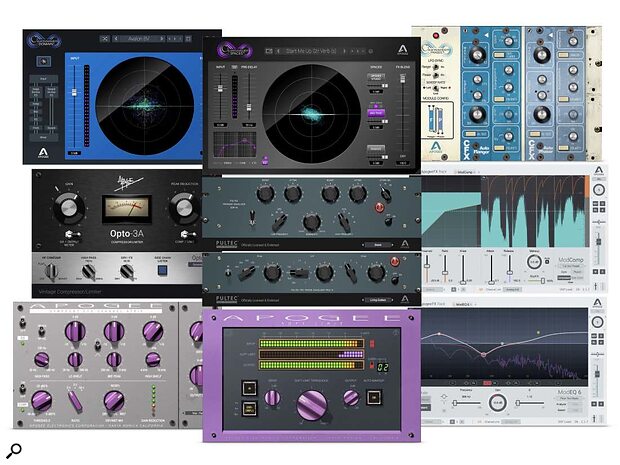
Task: Click the EQ curve graph in Spaces
Action: 235,145
